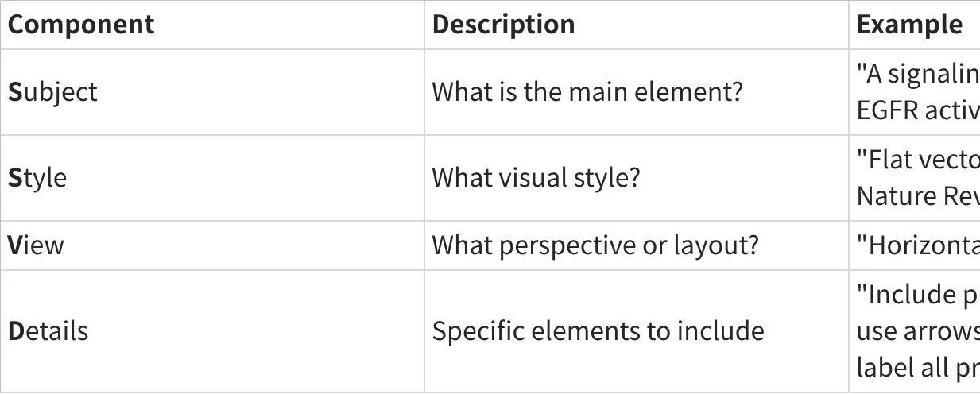Click the bold letter D in Details

point(15,331)
